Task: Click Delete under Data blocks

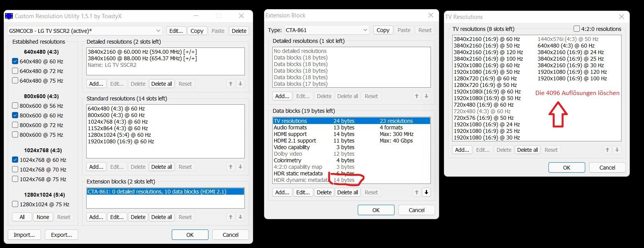Action: pyautogui.click(x=324, y=192)
